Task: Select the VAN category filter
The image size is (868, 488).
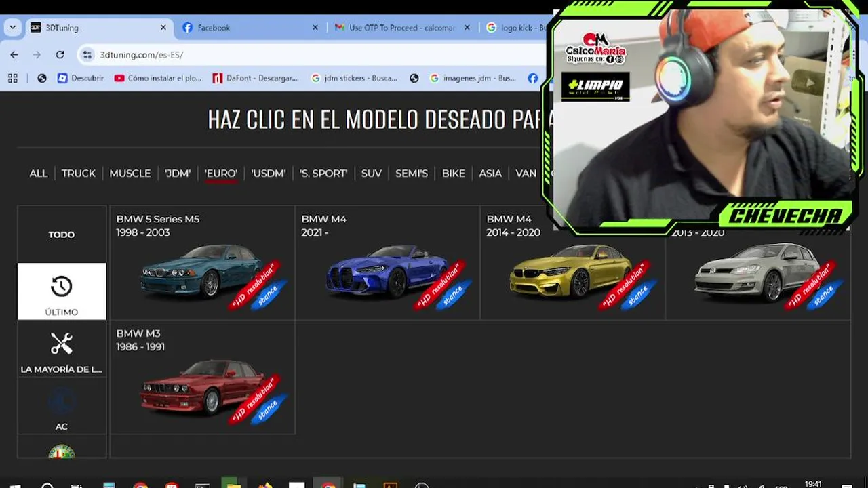Action: 526,174
